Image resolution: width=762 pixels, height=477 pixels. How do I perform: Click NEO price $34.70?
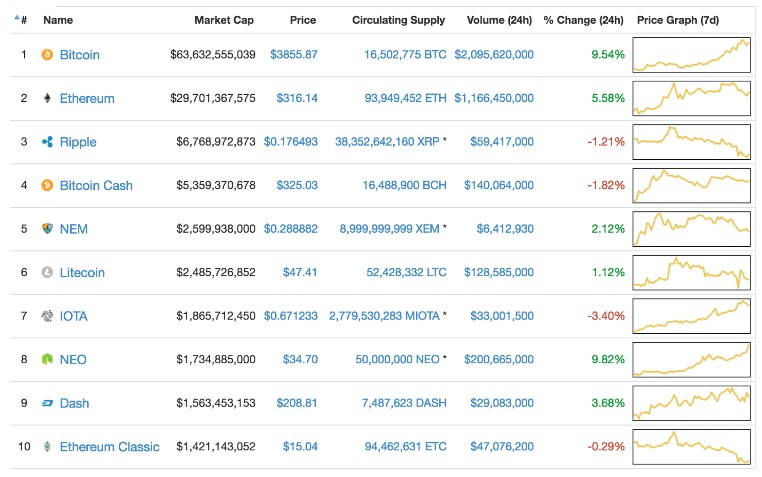pyautogui.click(x=300, y=359)
